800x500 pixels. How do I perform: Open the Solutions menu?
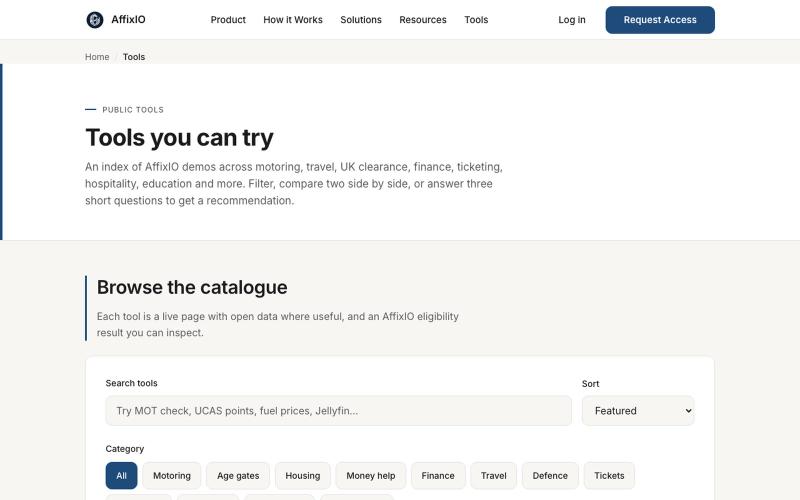point(361,20)
